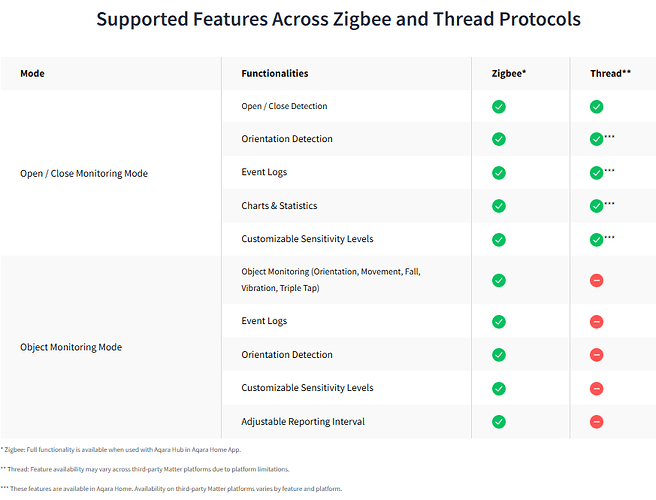
Task: Click the Thread** column header
Action: click(610, 74)
